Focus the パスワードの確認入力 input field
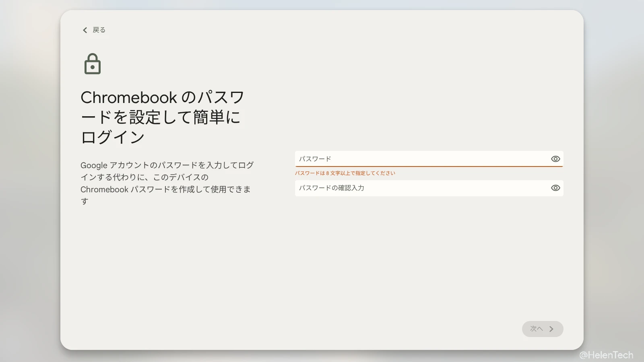Viewport: 644px width, 362px height. point(423,188)
